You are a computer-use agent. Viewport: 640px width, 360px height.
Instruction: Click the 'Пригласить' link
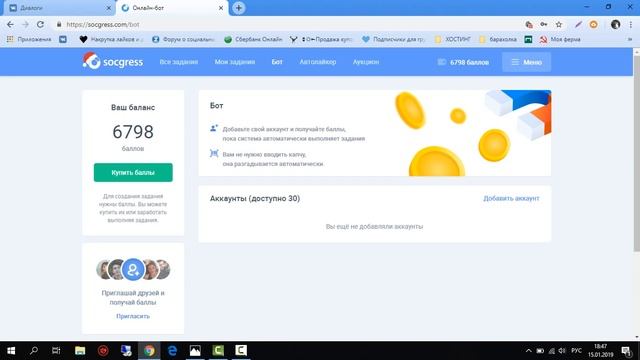[133, 316]
